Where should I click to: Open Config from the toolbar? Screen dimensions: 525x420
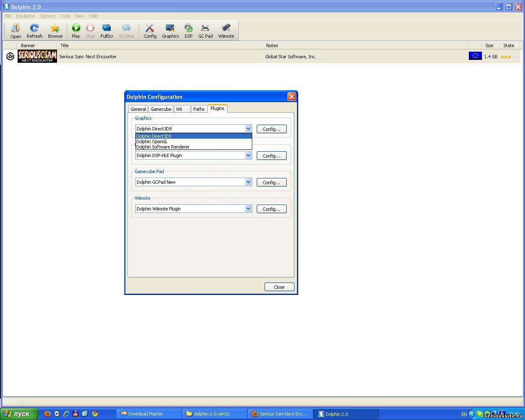[x=150, y=31]
